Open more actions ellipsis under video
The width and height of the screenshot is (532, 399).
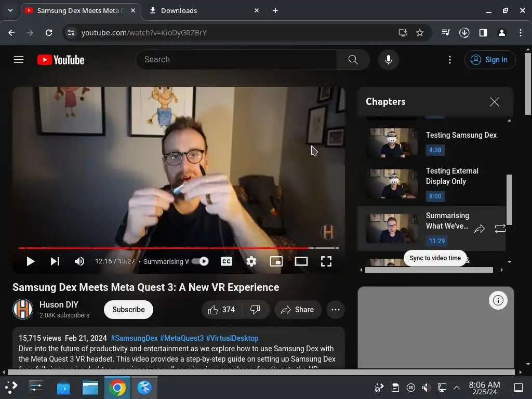point(336,310)
